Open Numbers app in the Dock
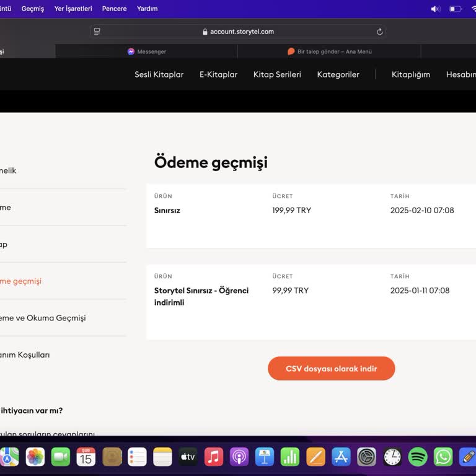This screenshot has width=476, height=476. click(x=290, y=457)
